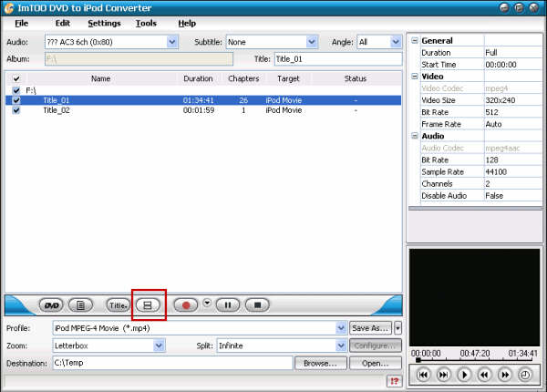Jump to previous chapter in preview player
This screenshot has width=547, height=392.
click(423, 375)
